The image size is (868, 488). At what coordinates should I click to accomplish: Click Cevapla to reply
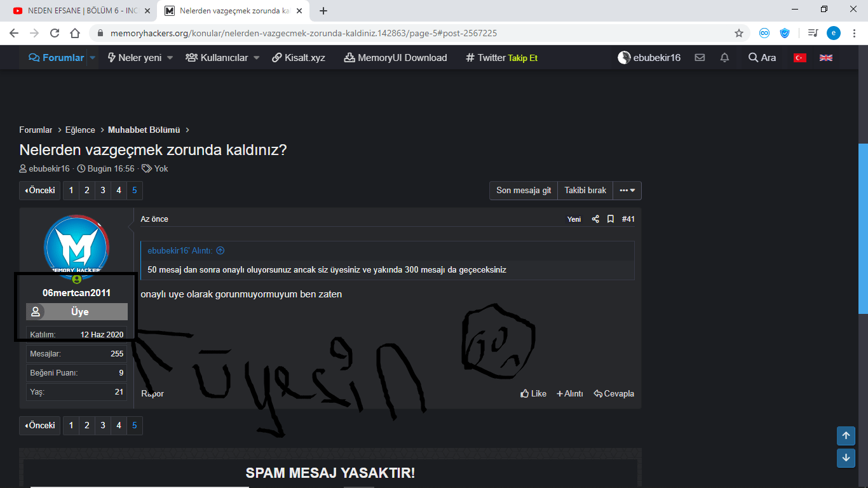pos(614,393)
